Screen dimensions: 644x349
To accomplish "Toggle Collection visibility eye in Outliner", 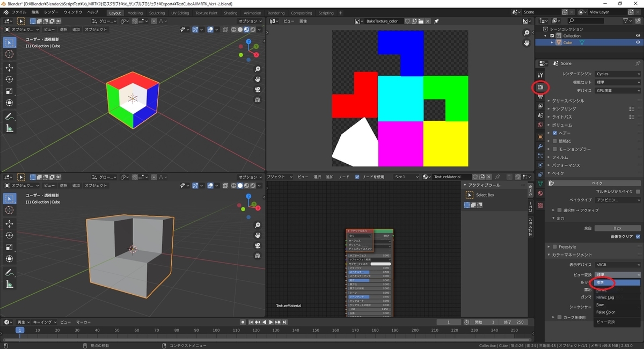I will [x=638, y=35].
